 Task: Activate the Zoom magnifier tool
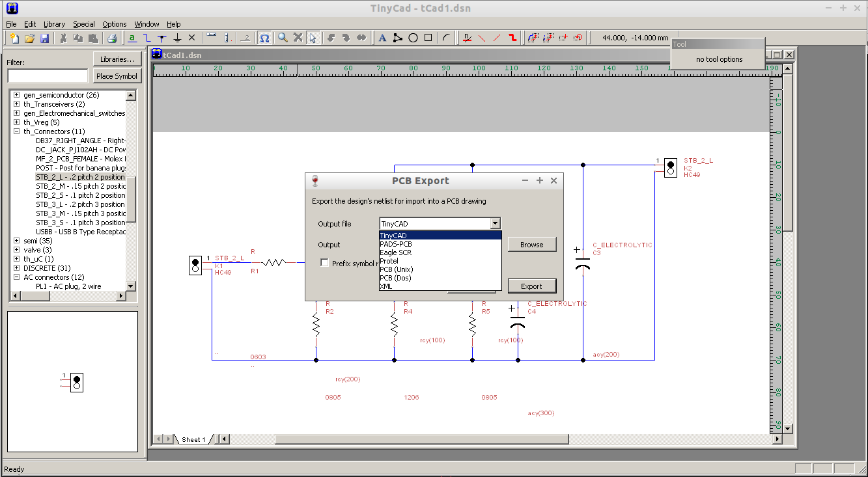(x=282, y=37)
